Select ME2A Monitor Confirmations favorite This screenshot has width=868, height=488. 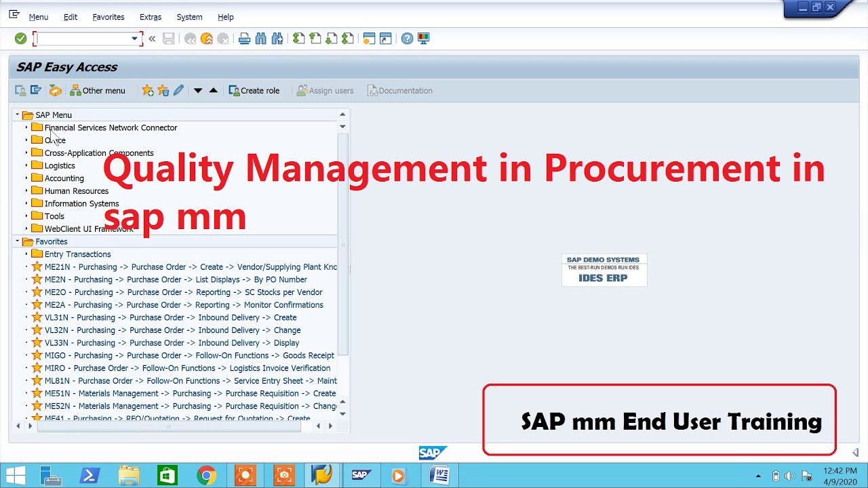click(x=184, y=305)
